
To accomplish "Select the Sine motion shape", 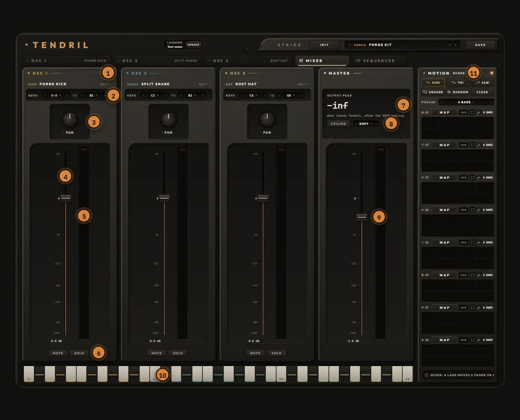I will pos(433,83).
